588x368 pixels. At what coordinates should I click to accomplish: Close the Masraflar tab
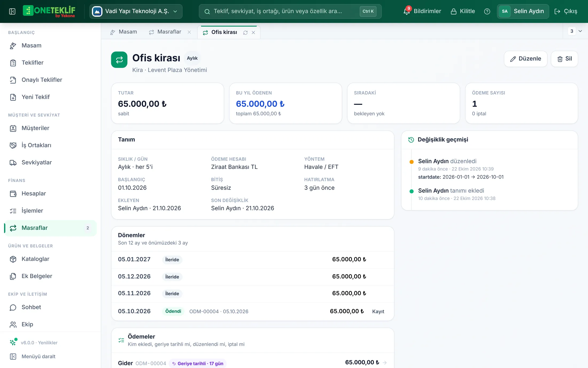click(x=189, y=32)
